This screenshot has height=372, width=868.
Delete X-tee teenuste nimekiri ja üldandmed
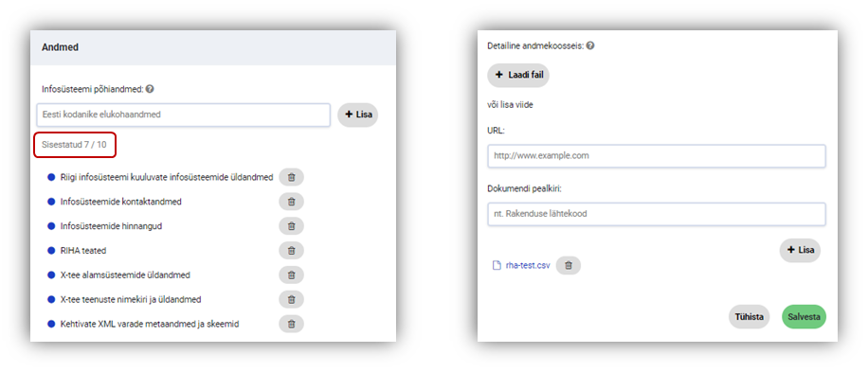291,300
